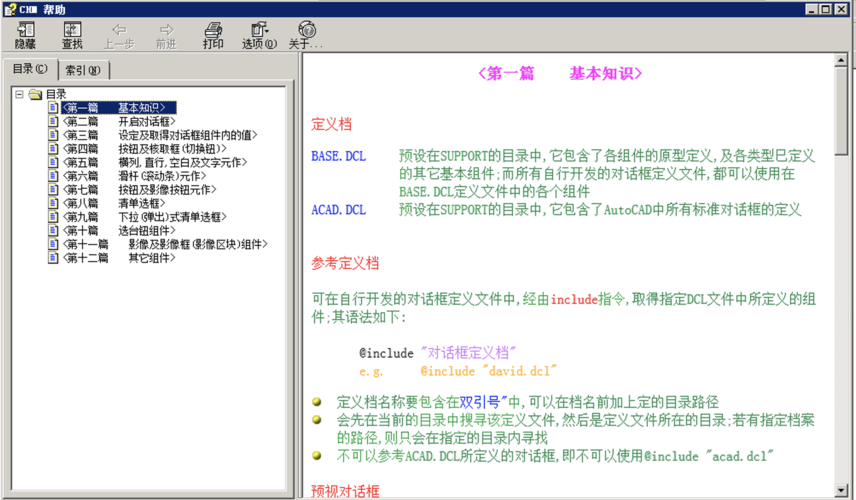Minimize the CHM 帮助 window
Screen dimensions: 856x500
pos(812,9)
